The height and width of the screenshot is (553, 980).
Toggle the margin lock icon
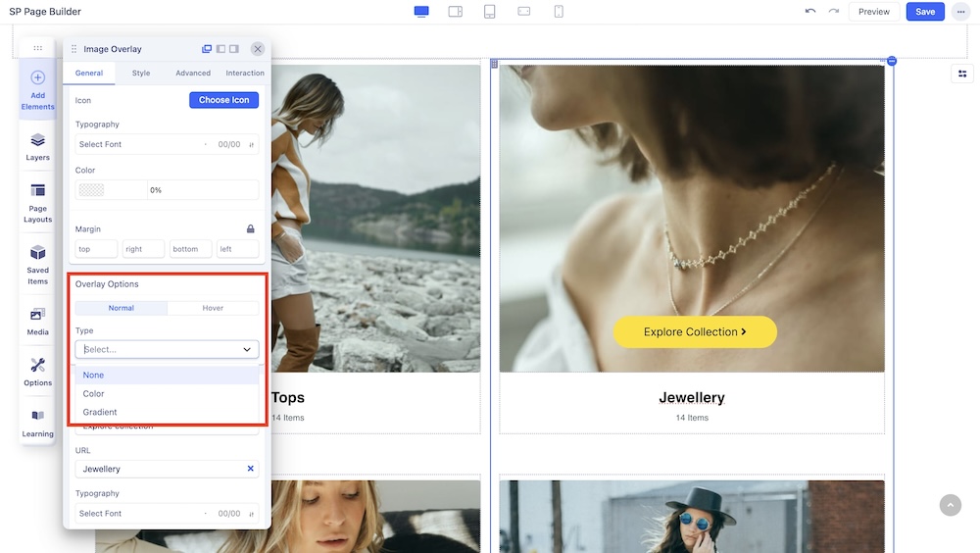point(250,228)
